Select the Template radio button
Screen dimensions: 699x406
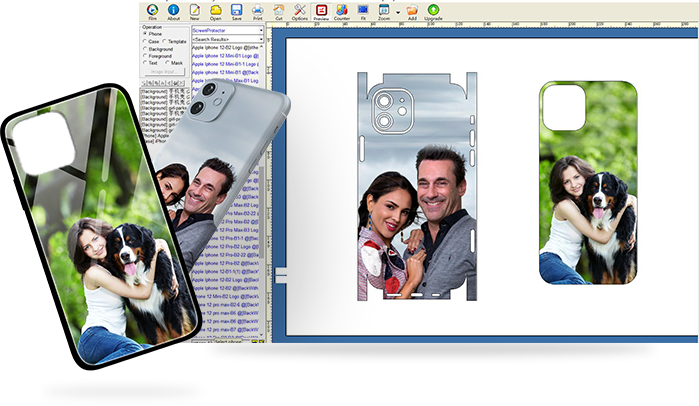[x=164, y=41]
